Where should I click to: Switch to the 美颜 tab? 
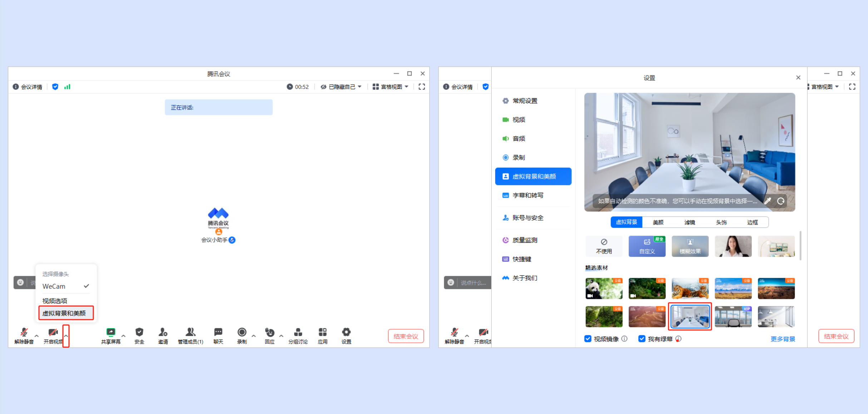click(x=658, y=222)
